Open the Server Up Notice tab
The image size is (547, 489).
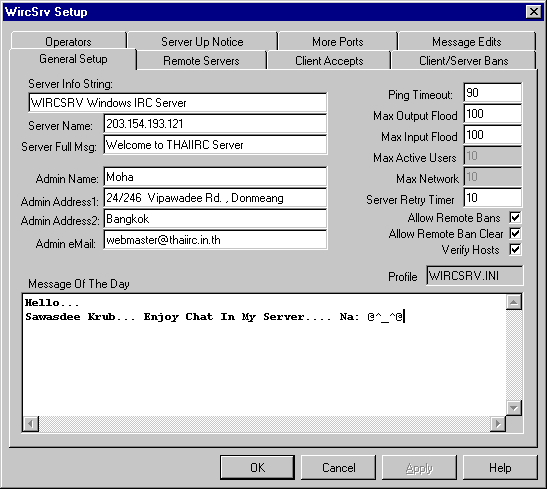[202, 41]
